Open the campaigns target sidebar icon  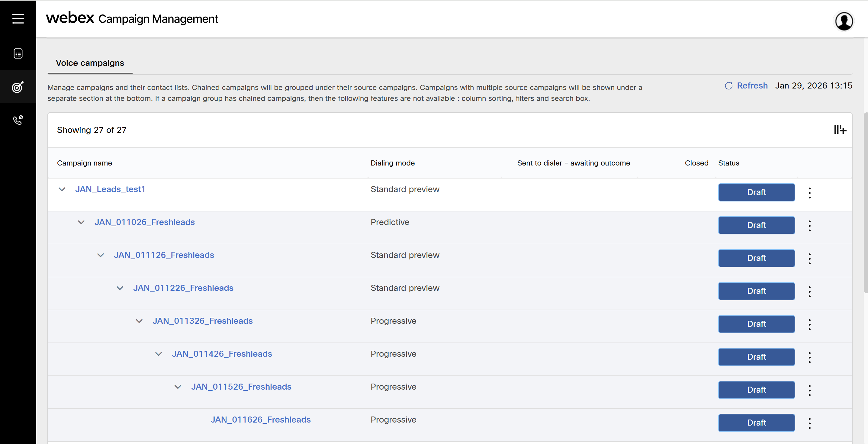[x=18, y=87]
